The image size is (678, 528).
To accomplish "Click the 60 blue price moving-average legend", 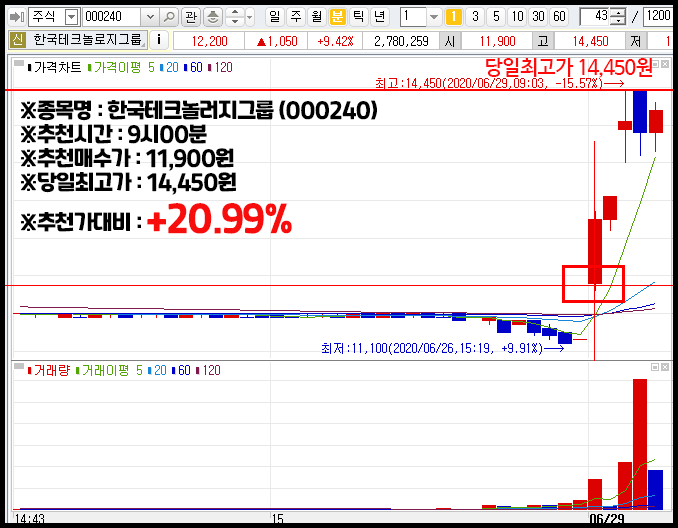I will pyautogui.click(x=193, y=67).
